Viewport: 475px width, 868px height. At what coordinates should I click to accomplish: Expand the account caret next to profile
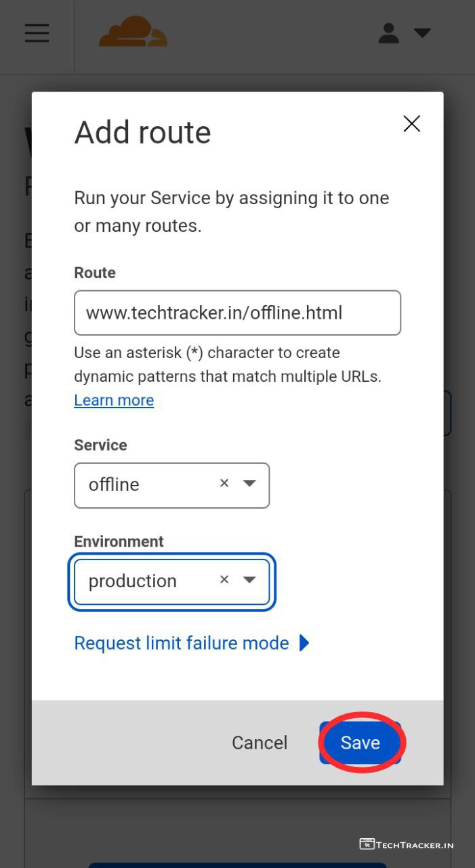point(422,33)
